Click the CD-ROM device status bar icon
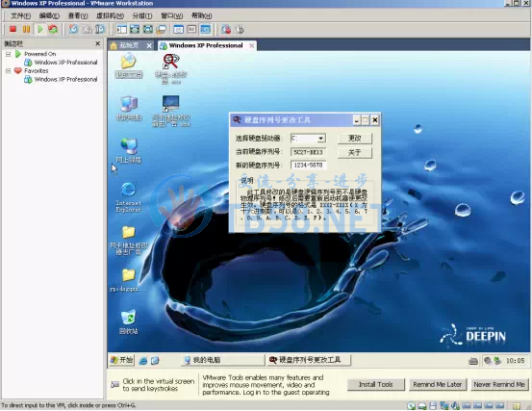Viewport: 532px width, 411px height. (411, 405)
